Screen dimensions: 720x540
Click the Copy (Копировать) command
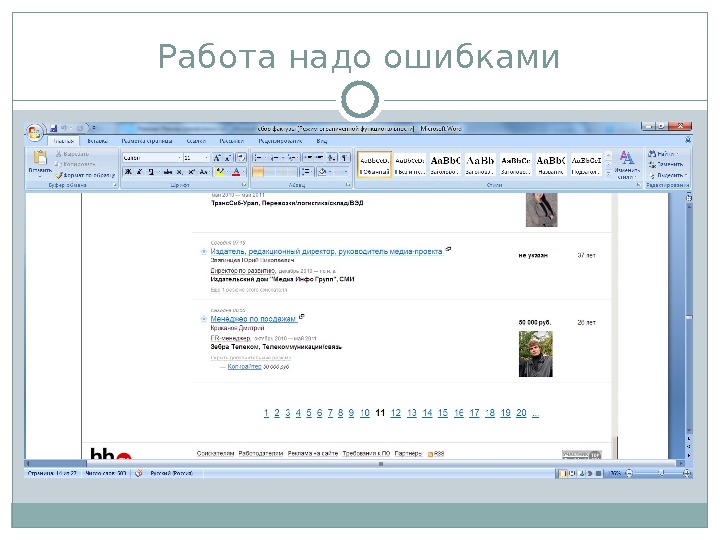coord(75,164)
